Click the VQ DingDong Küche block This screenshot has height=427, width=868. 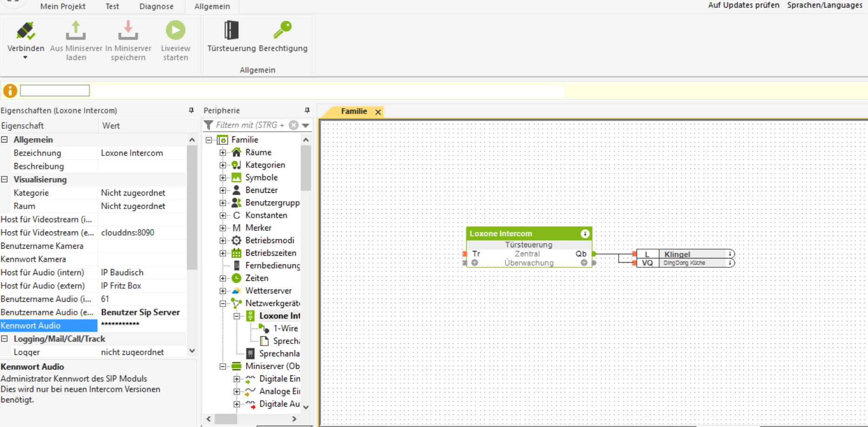(x=685, y=263)
